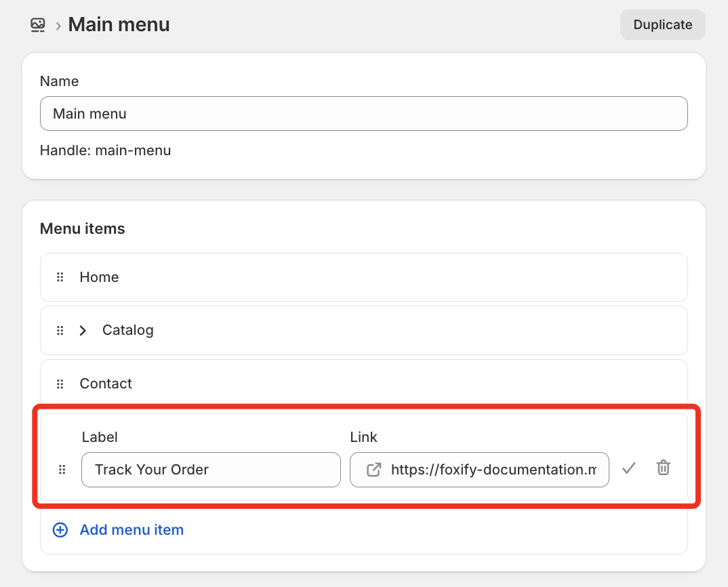
Task: Click the Link field with foxify URL
Action: (479, 470)
